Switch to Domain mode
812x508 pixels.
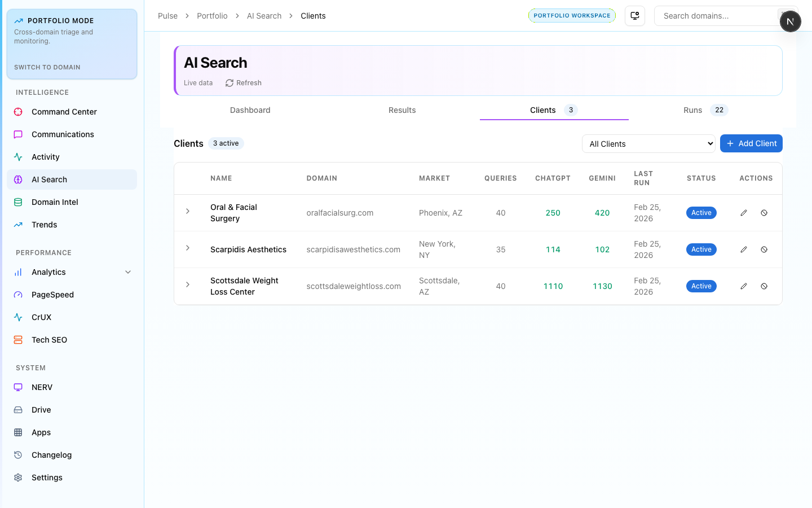[x=47, y=67]
